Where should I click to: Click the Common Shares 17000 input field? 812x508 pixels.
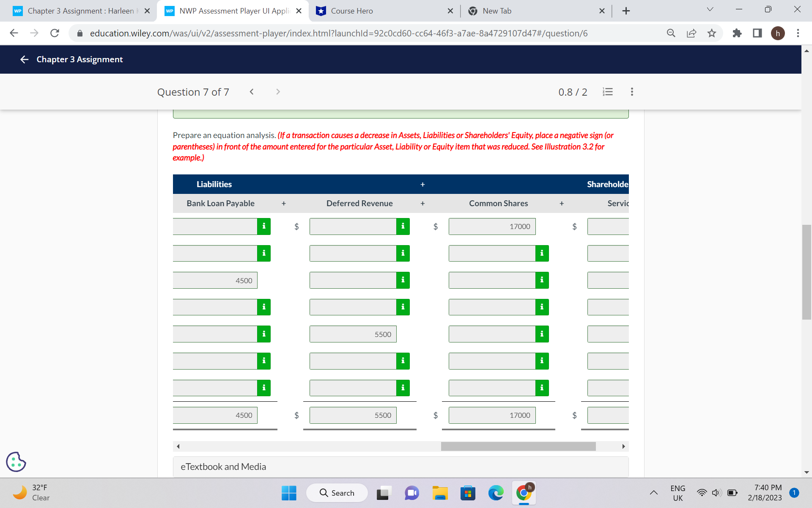click(492, 226)
